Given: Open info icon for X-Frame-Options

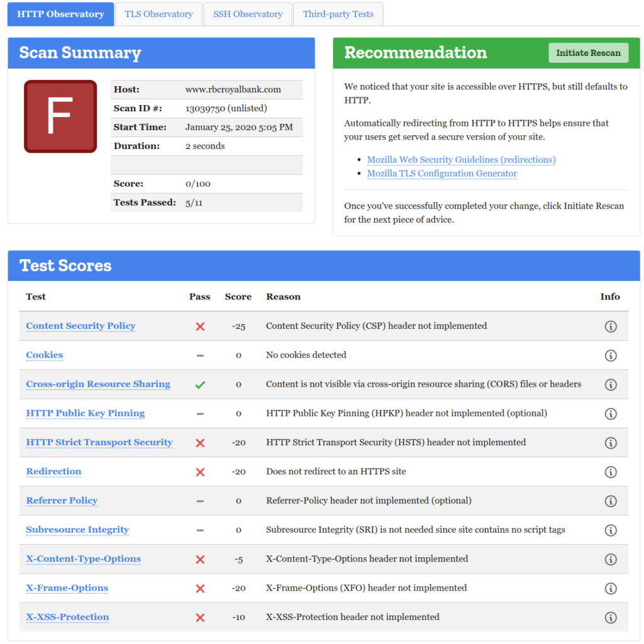Looking at the screenshot, I should (610, 589).
